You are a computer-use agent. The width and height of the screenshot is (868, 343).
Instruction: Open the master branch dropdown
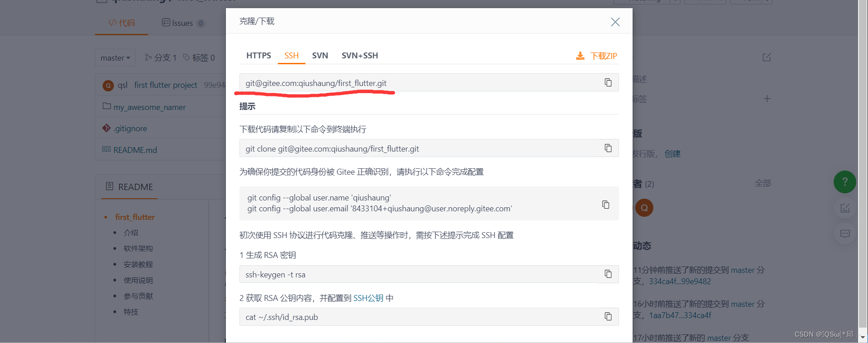(115, 57)
